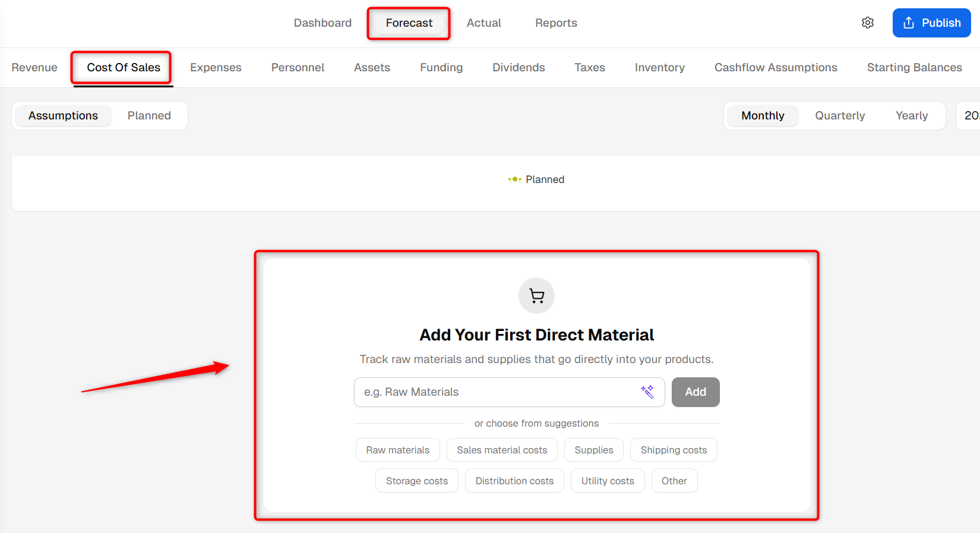Click the shopping cart icon
The image size is (980, 533).
tap(537, 295)
